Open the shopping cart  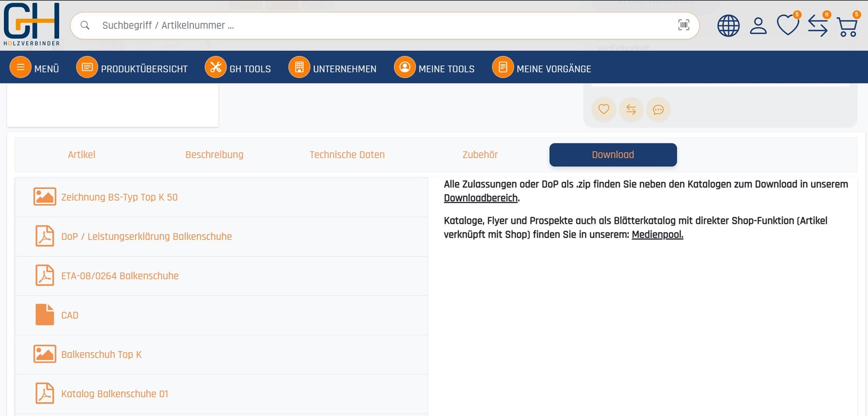[847, 26]
